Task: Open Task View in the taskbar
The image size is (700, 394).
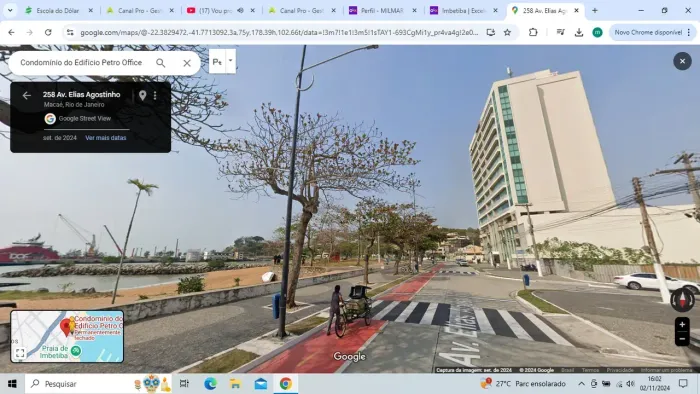Action: [x=184, y=384]
